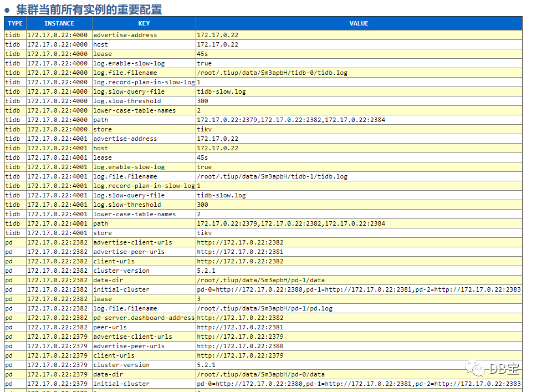Click the store value tikv for instance 4000
Screen dimensions: 537x392
click(204, 129)
